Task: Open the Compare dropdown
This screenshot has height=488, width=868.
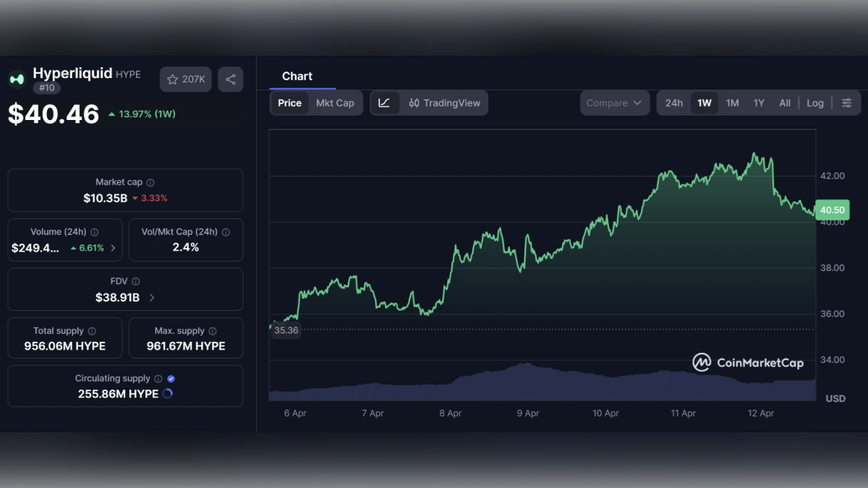Action: [x=613, y=103]
